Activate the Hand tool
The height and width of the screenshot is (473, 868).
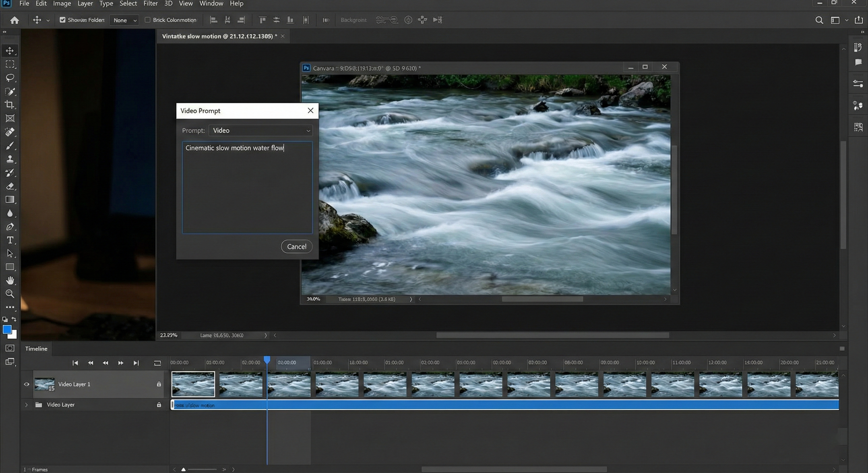[x=10, y=281]
